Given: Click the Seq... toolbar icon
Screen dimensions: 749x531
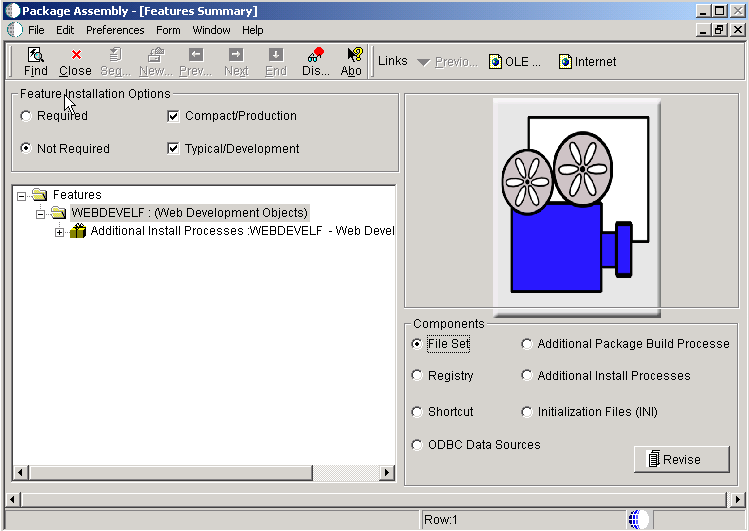Looking at the screenshot, I should point(115,55).
